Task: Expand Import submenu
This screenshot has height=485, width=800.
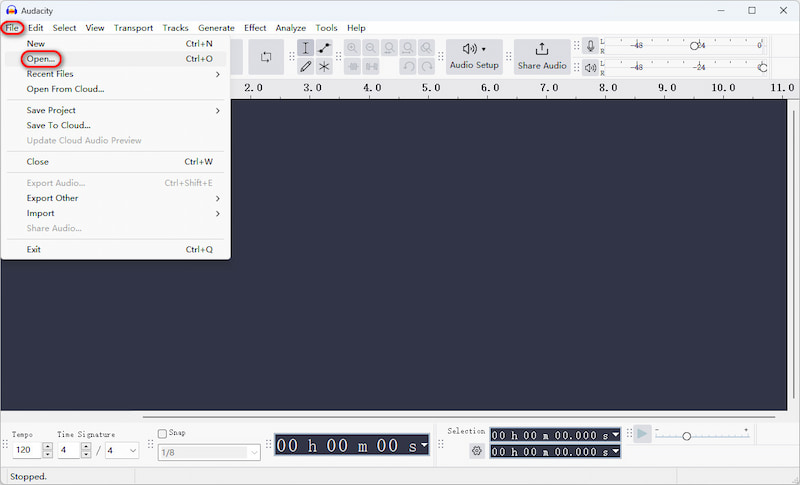Action: (116, 213)
